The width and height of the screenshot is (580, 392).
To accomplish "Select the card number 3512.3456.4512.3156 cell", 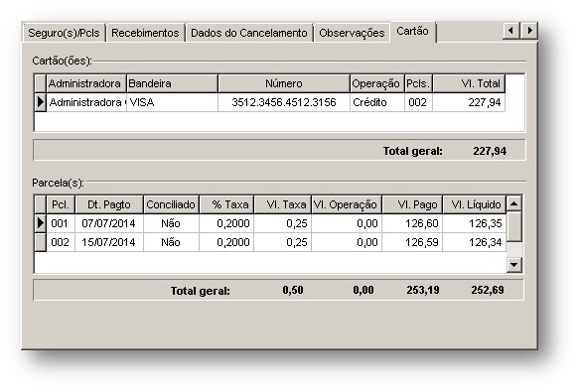I will click(284, 102).
